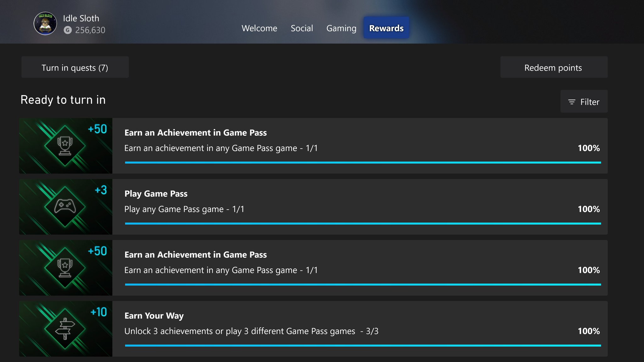The width and height of the screenshot is (644, 362).
Task: Enable filter for Ready to turn in quests
Action: pos(584,101)
